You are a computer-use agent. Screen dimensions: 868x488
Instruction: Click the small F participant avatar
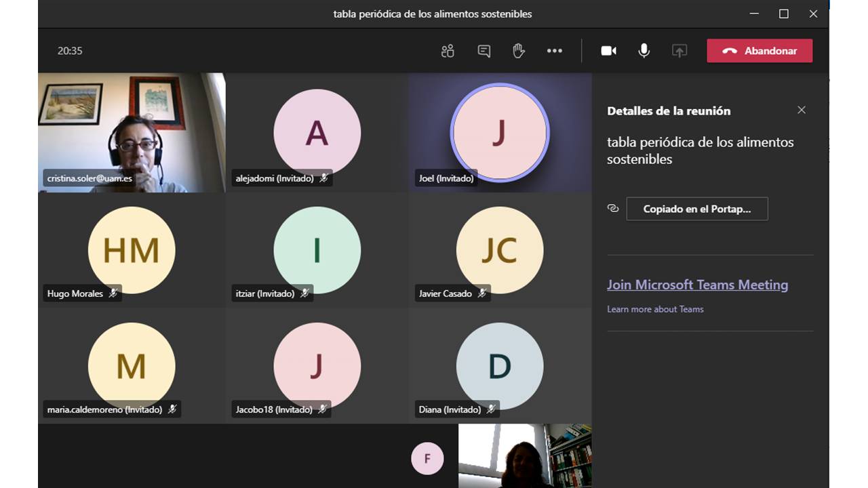427,459
